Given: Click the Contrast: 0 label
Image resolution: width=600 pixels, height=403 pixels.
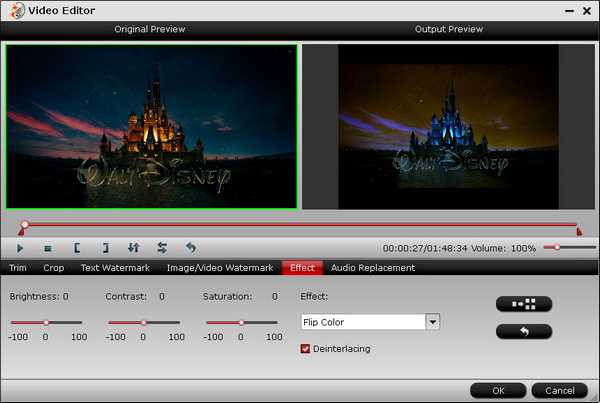Looking at the screenshot, I should [x=135, y=297].
